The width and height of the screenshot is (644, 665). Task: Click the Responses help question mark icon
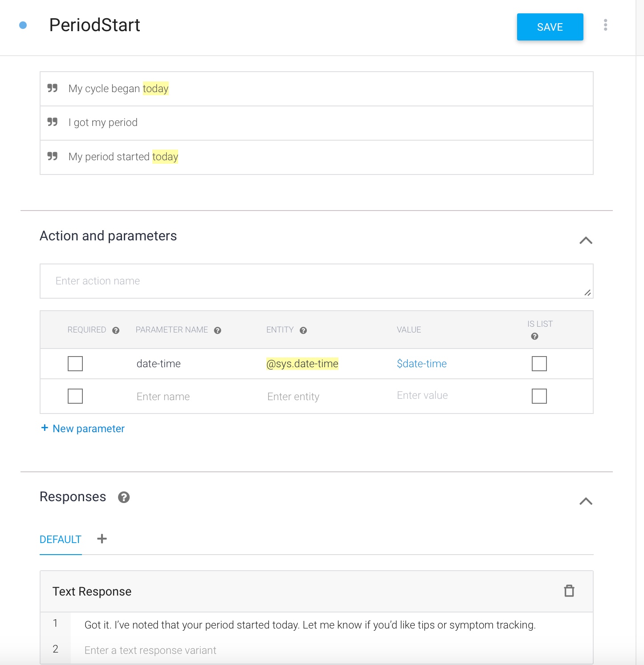pos(124,497)
